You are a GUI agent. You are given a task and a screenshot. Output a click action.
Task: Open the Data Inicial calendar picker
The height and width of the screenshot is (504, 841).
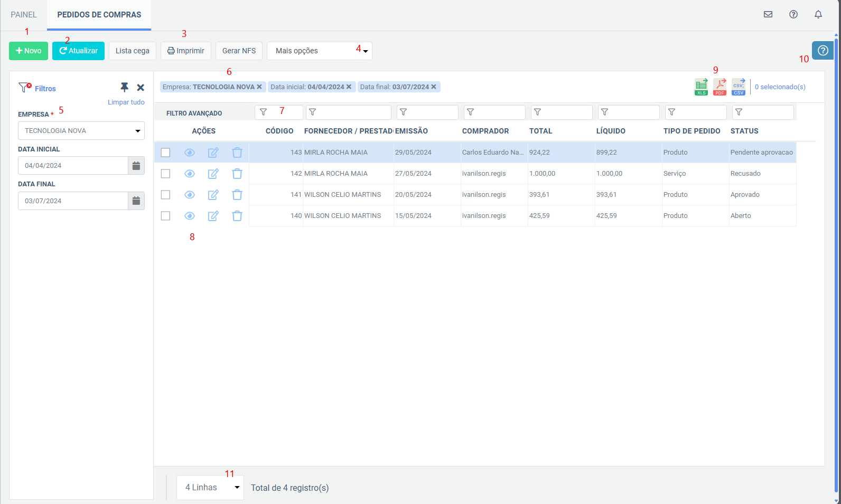coord(136,166)
